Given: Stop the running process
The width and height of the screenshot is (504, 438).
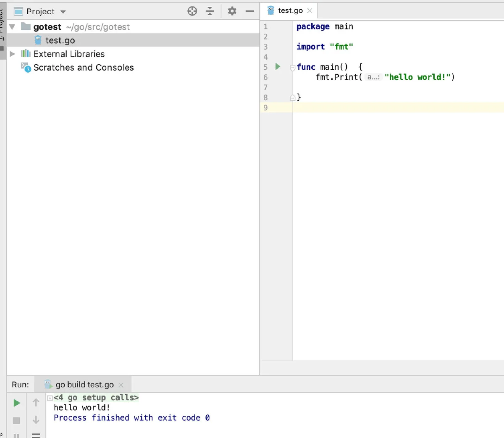Looking at the screenshot, I should (x=17, y=420).
